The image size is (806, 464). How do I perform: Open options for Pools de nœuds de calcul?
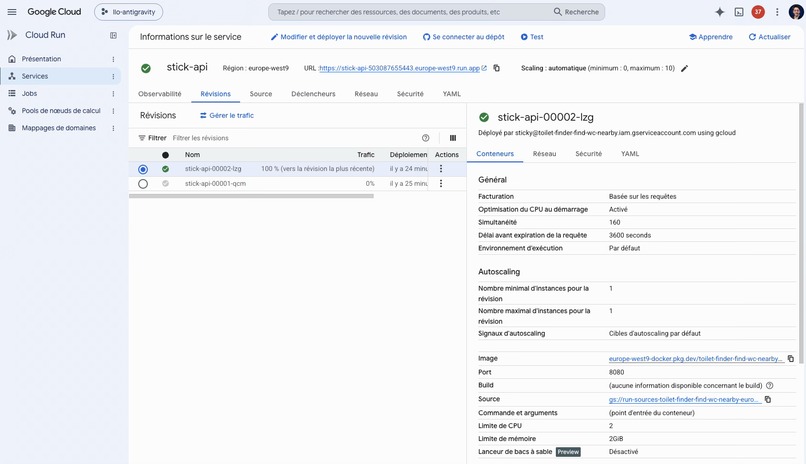point(113,110)
